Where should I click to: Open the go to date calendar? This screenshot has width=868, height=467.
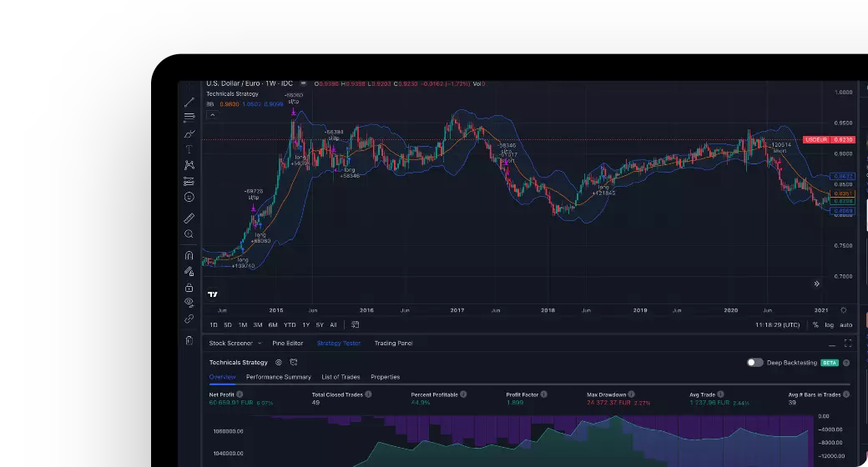[355, 325]
